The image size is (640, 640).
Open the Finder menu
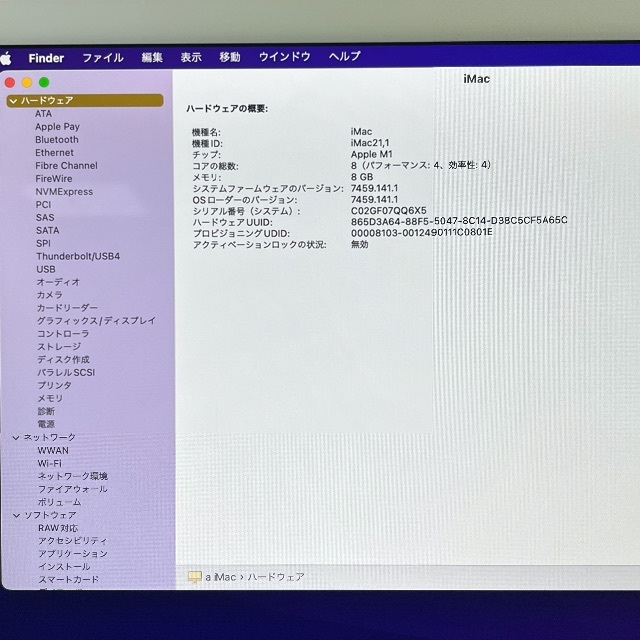coord(46,58)
